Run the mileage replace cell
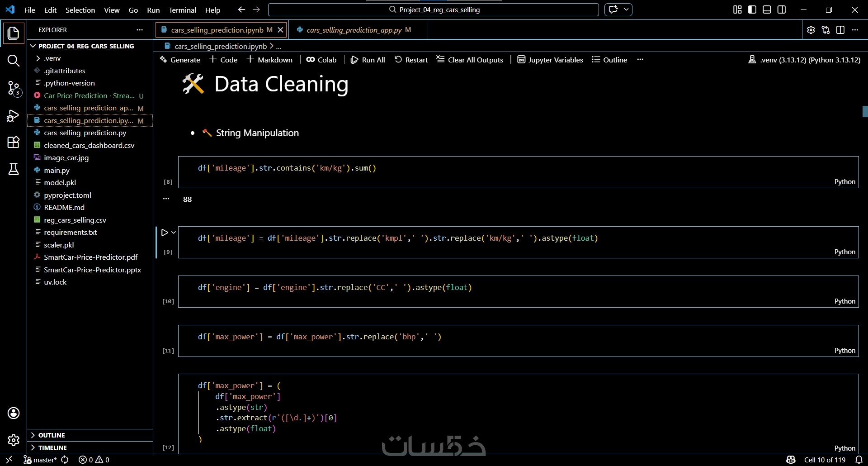The width and height of the screenshot is (868, 466). [x=165, y=233]
